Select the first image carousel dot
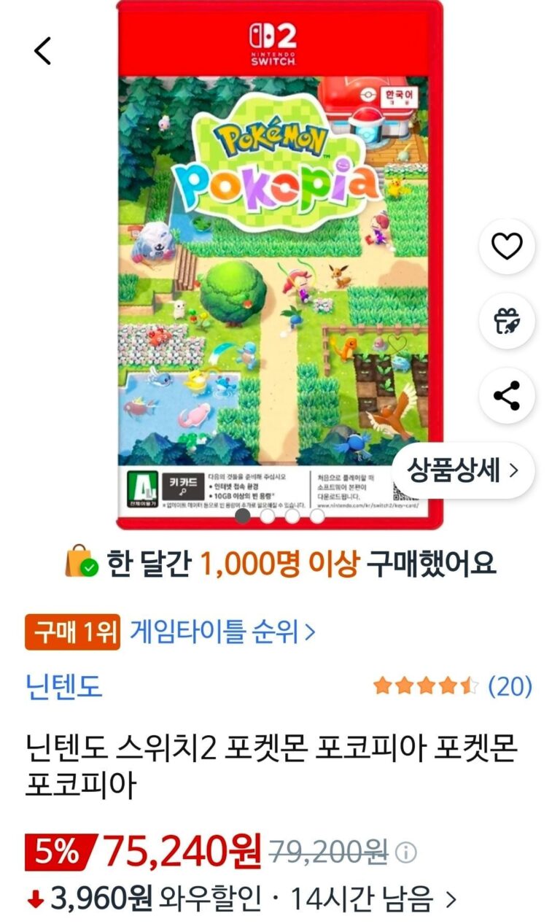This screenshot has height=924, width=560. pyautogui.click(x=243, y=516)
